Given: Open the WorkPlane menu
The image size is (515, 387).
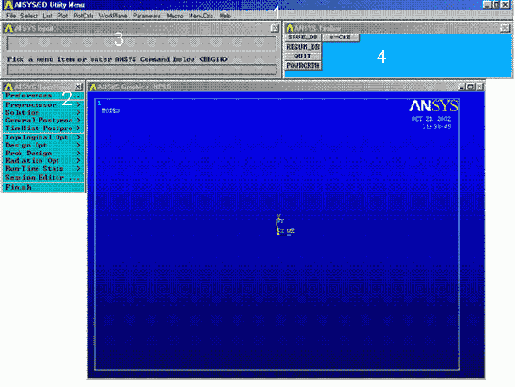Looking at the screenshot, I should tap(113, 15).
